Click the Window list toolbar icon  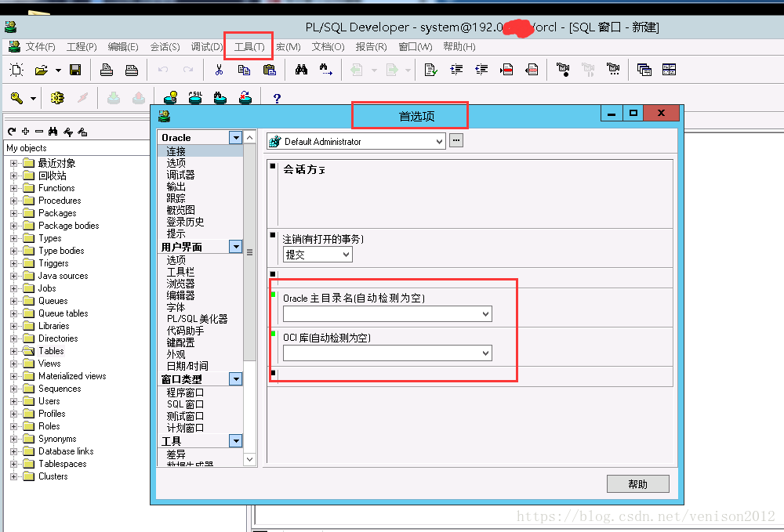644,70
